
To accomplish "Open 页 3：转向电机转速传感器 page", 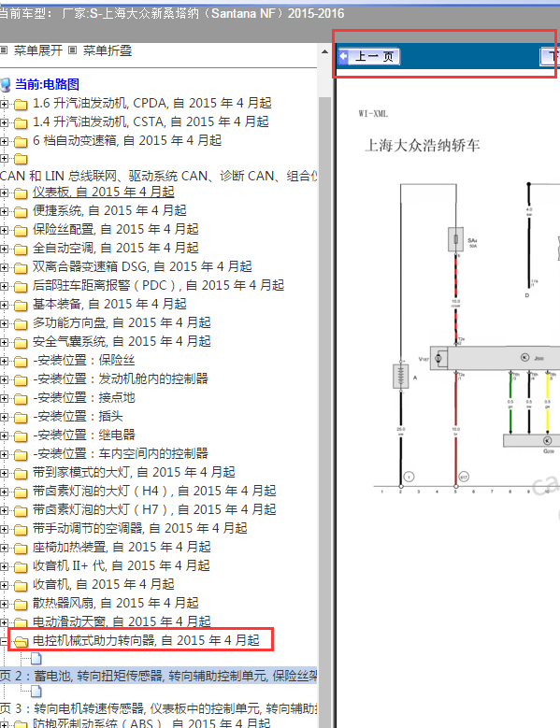I will click(x=158, y=708).
